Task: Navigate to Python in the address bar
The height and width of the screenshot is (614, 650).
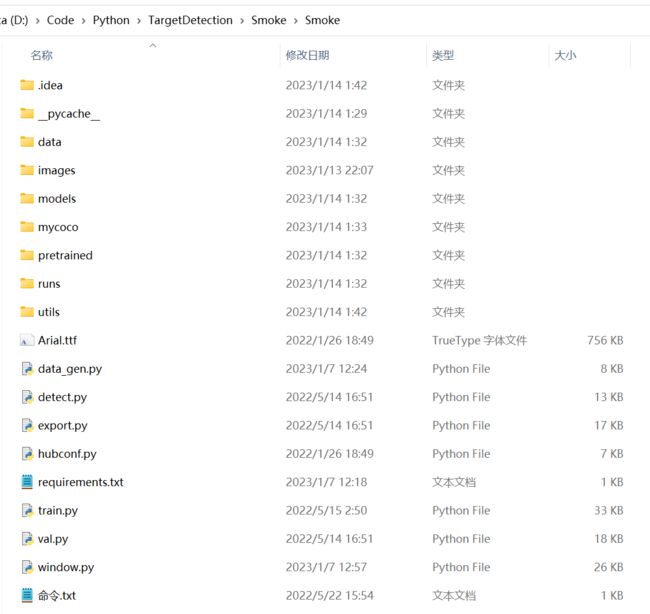Action: (x=111, y=20)
